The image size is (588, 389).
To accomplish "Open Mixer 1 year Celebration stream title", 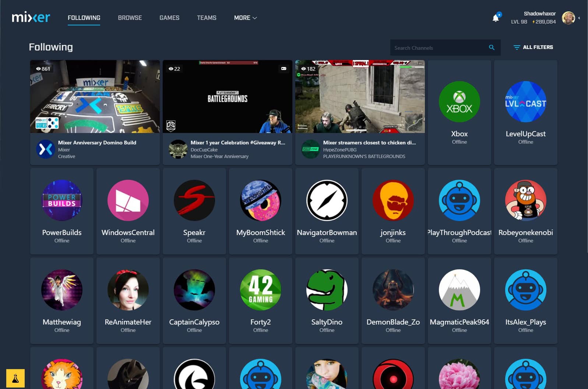I will [238, 143].
